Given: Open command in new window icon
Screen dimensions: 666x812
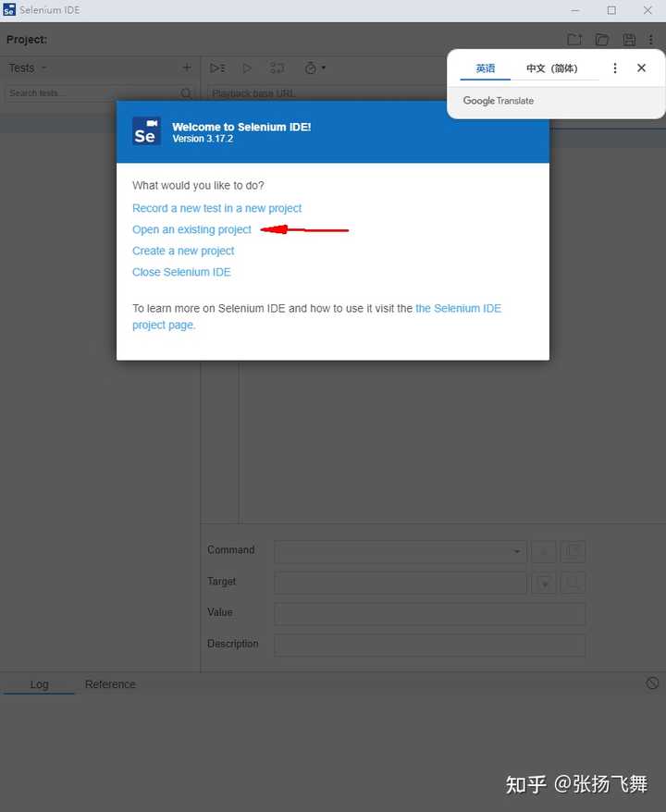Looking at the screenshot, I should 573,551.
